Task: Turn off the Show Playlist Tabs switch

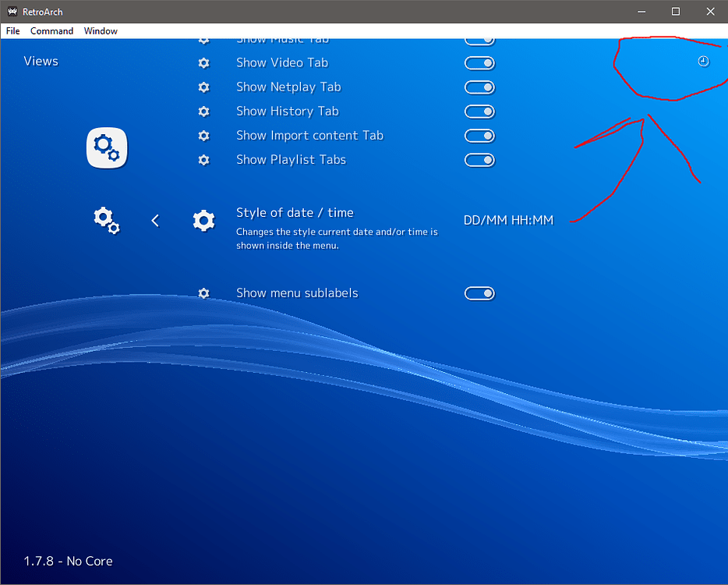Action: pos(479,159)
